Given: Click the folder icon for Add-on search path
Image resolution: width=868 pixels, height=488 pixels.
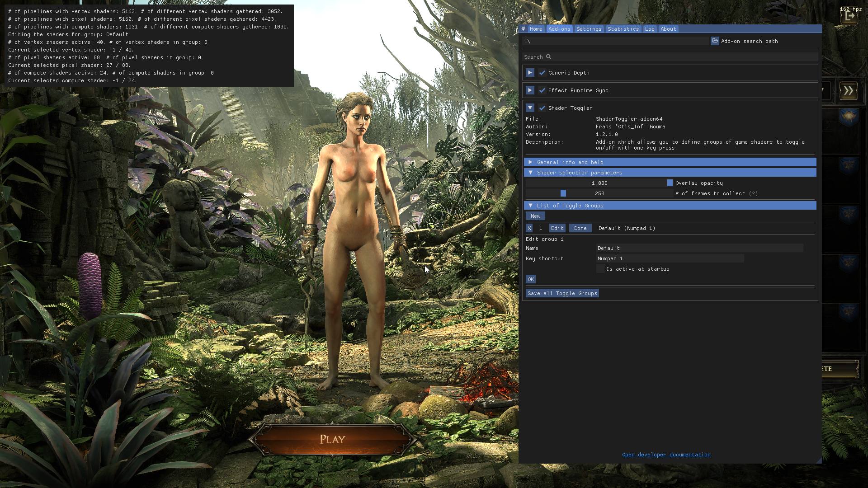Looking at the screenshot, I should point(715,41).
